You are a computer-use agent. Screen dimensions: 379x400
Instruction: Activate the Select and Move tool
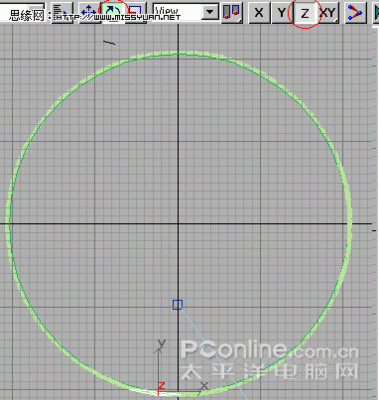(89, 13)
